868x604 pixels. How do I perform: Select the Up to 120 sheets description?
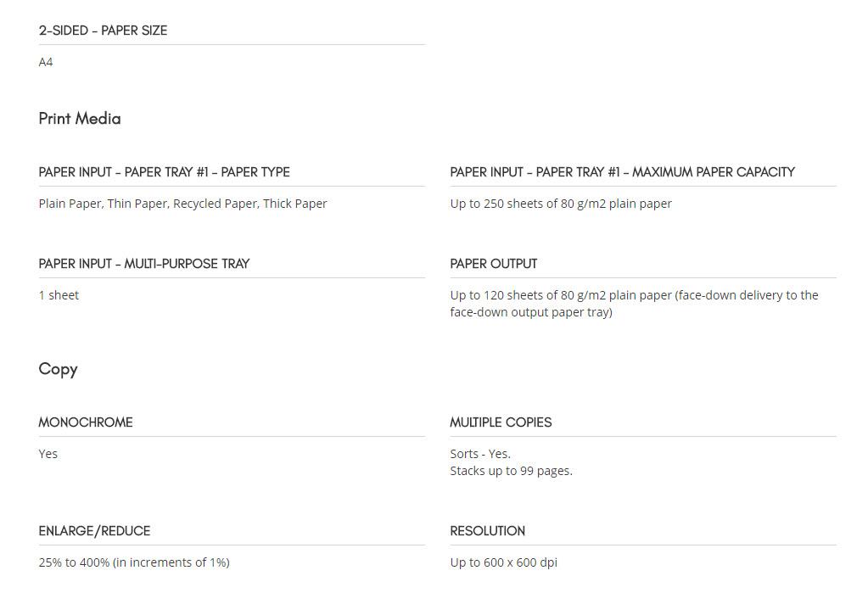click(x=634, y=304)
